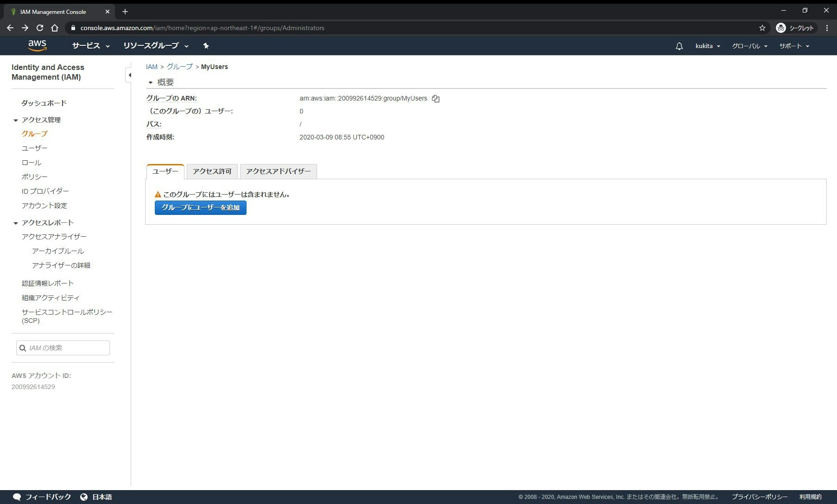The width and height of the screenshot is (837, 504).
Task: Open ユーザー in sidebar
Action: (x=34, y=148)
